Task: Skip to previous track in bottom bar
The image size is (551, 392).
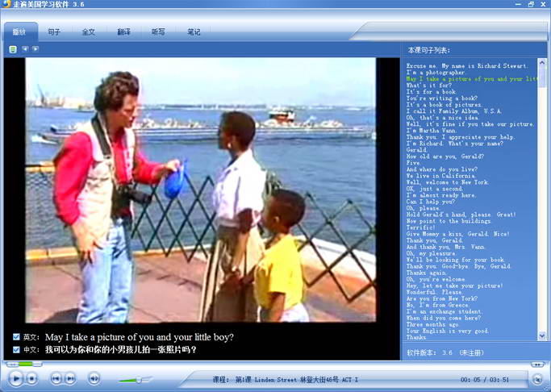Action: pos(56,378)
